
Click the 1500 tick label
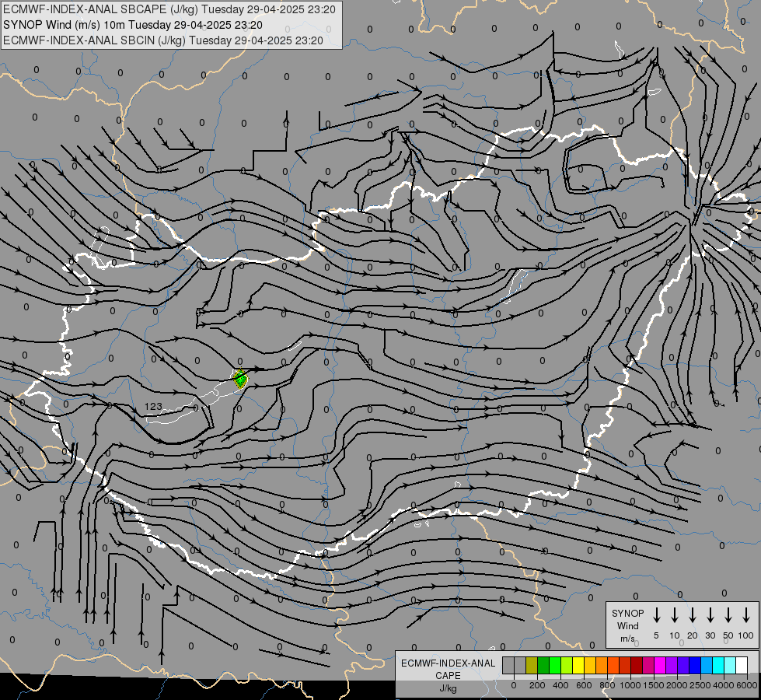point(654,685)
